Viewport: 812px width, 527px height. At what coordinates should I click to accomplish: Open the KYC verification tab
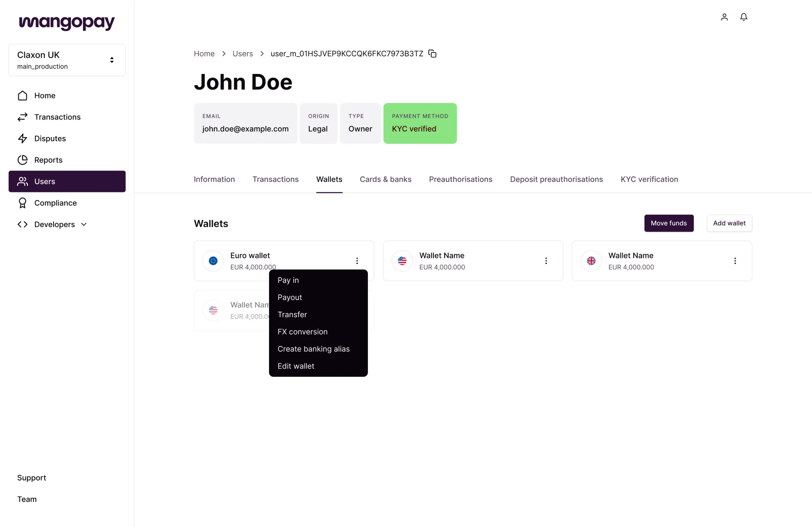coord(649,179)
